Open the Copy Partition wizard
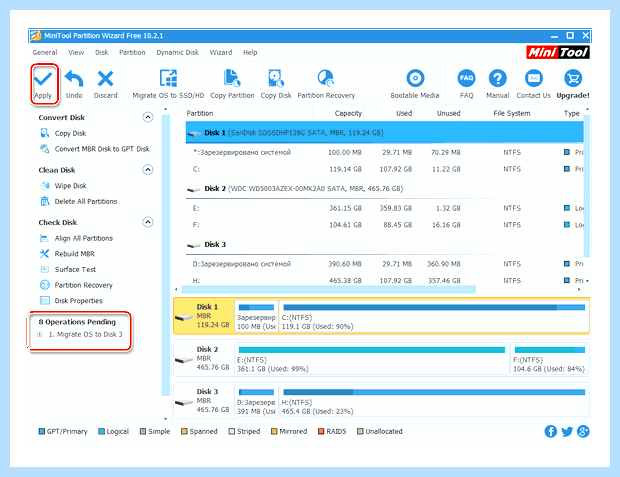 point(232,84)
